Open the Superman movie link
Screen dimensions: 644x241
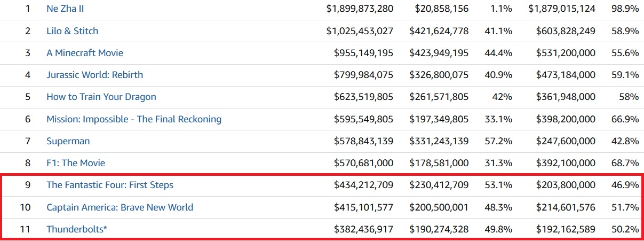pos(68,141)
